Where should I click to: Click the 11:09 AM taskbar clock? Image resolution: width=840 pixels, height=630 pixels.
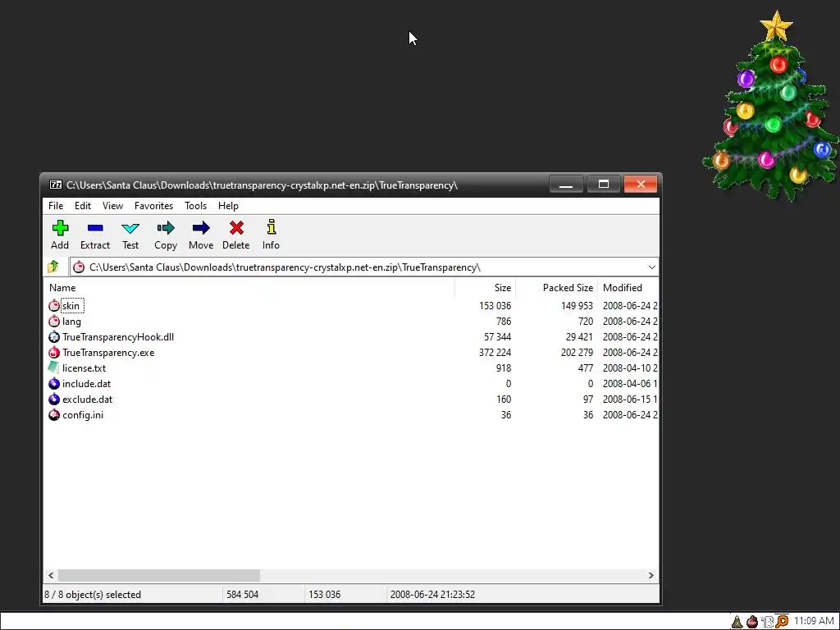(x=814, y=622)
